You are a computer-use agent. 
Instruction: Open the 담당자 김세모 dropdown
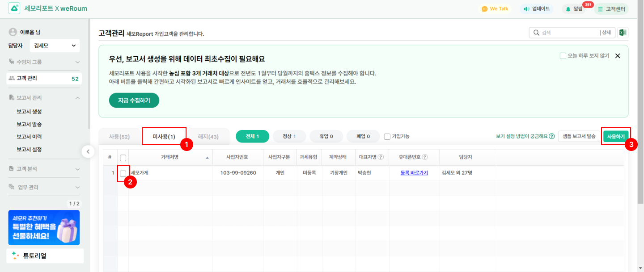point(55,46)
